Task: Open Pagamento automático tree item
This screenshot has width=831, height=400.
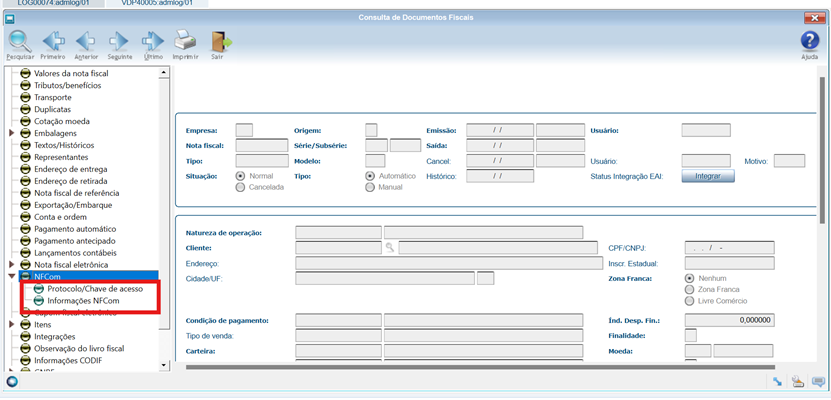Action: [75, 229]
